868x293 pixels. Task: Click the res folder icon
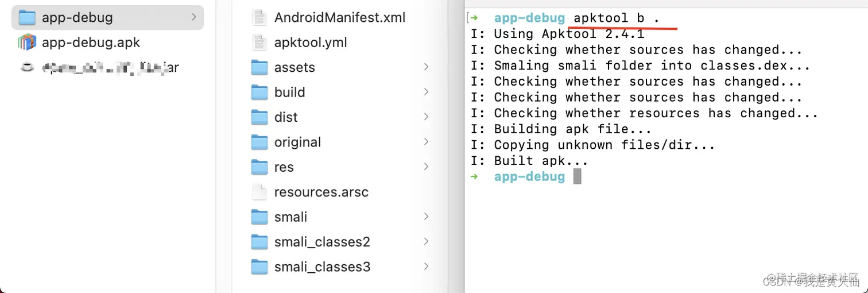click(259, 167)
